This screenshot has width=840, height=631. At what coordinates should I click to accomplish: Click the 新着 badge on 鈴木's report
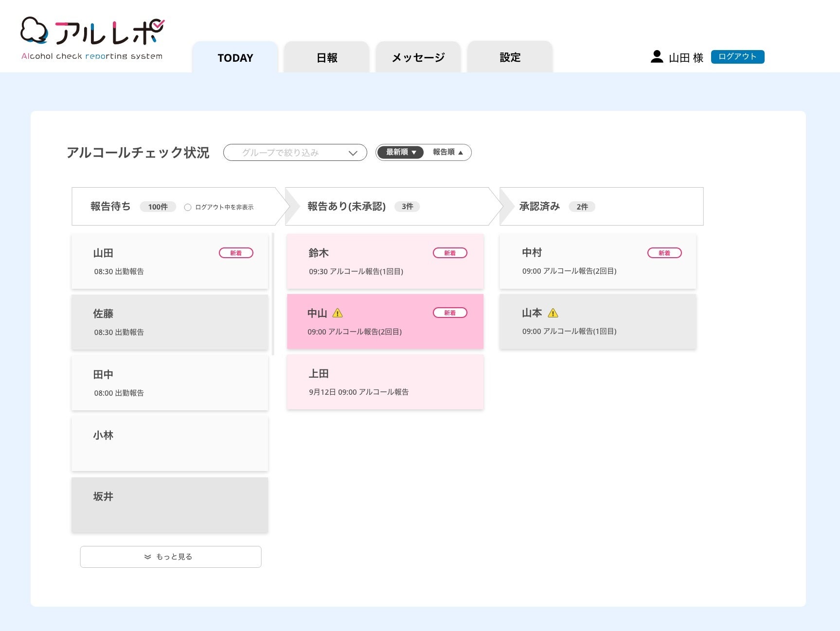click(450, 253)
